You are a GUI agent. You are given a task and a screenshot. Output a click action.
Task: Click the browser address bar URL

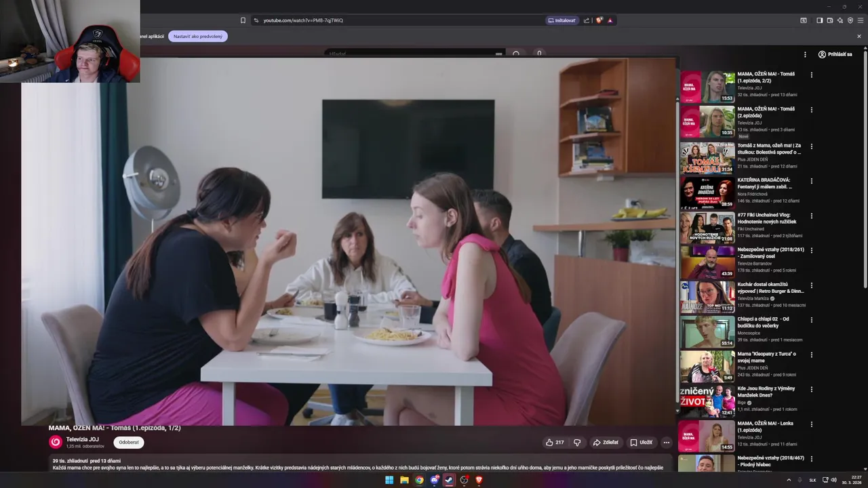point(303,20)
